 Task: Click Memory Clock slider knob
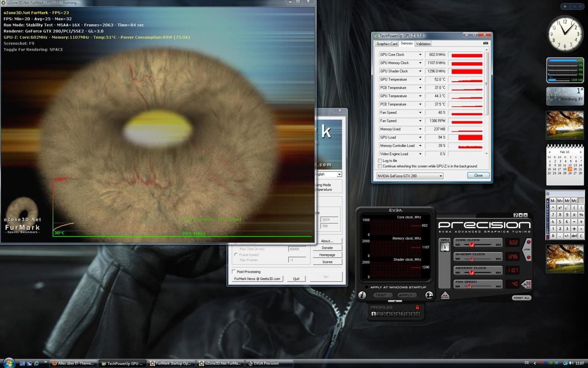pyautogui.click(x=472, y=272)
